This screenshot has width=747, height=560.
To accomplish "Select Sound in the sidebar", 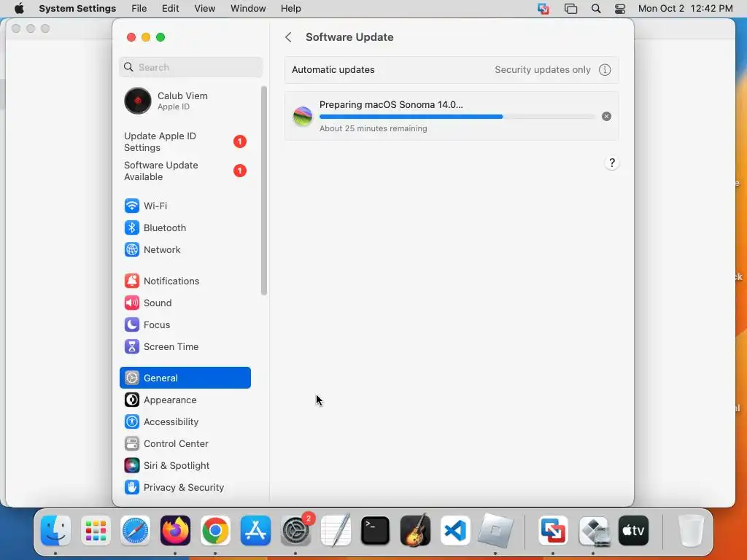I will pyautogui.click(x=185, y=303).
